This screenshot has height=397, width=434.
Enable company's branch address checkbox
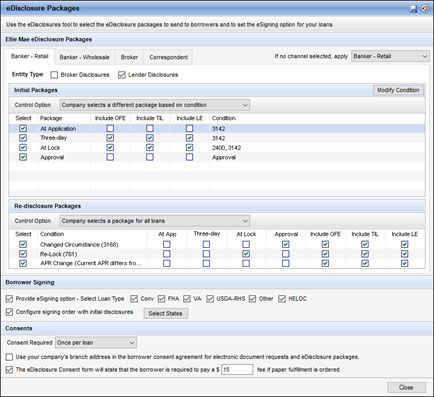[9, 357]
